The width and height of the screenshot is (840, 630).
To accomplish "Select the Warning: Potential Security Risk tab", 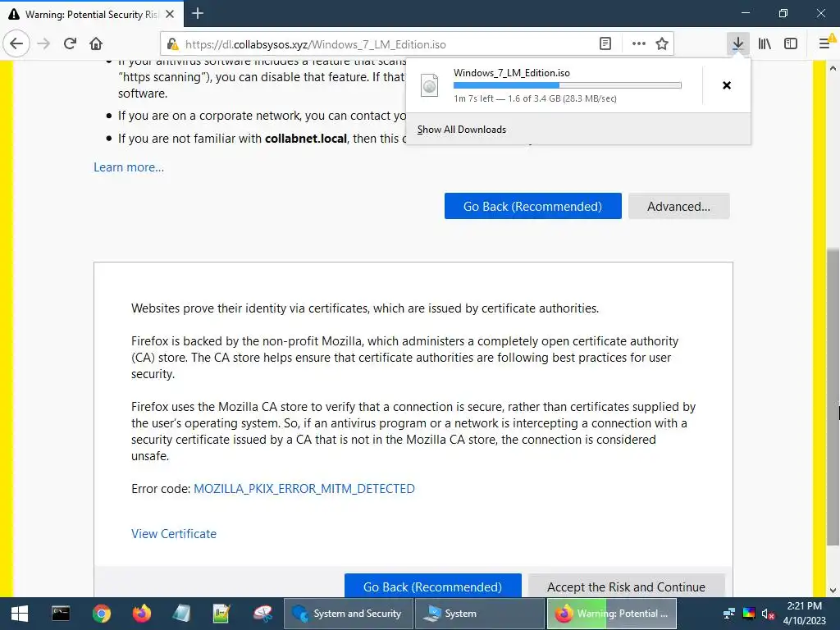I will click(x=92, y=14).
